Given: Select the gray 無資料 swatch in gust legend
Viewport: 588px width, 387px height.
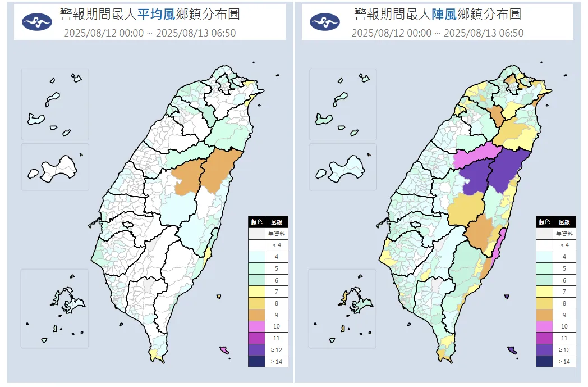Looking at the screenshot, I should [x=544, y=234].
